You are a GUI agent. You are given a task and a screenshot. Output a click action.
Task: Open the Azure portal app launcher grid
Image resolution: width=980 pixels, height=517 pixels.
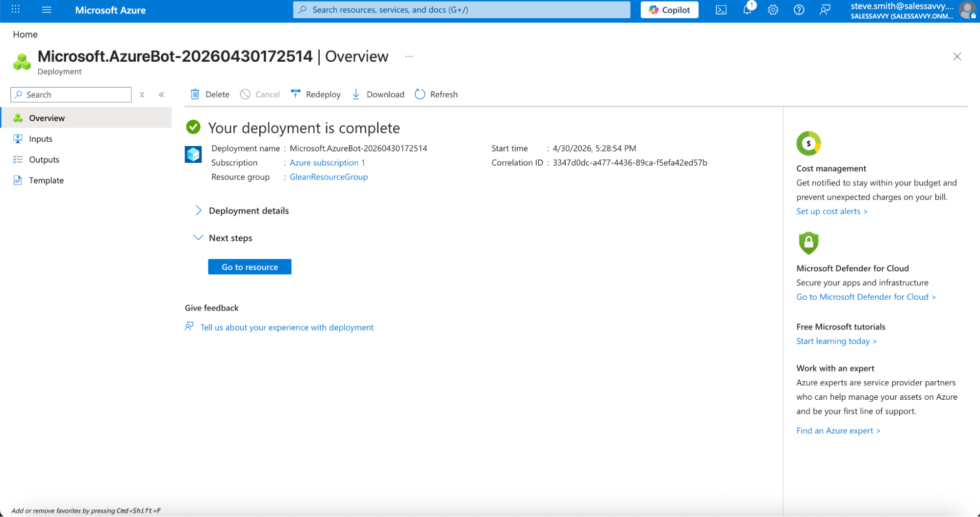pos(15,9)
